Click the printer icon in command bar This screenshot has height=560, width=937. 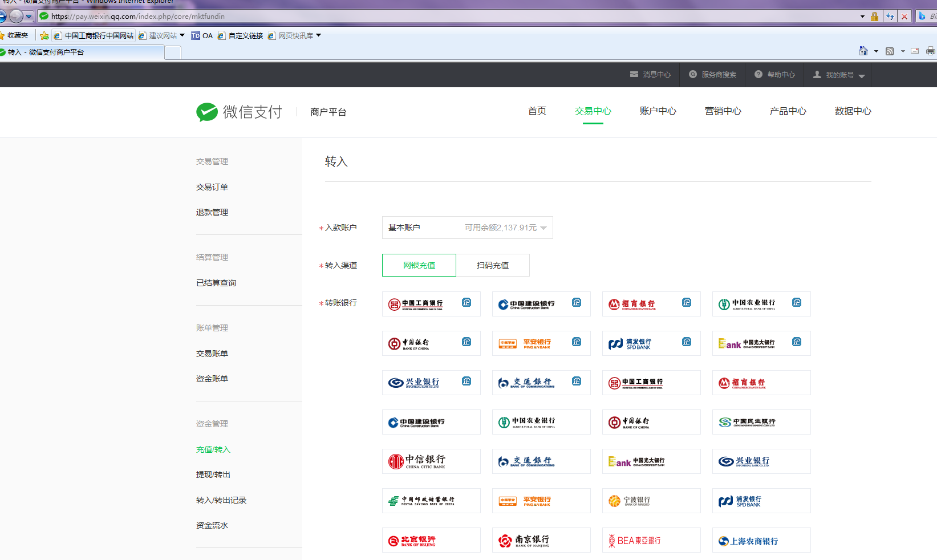point(931,51)
